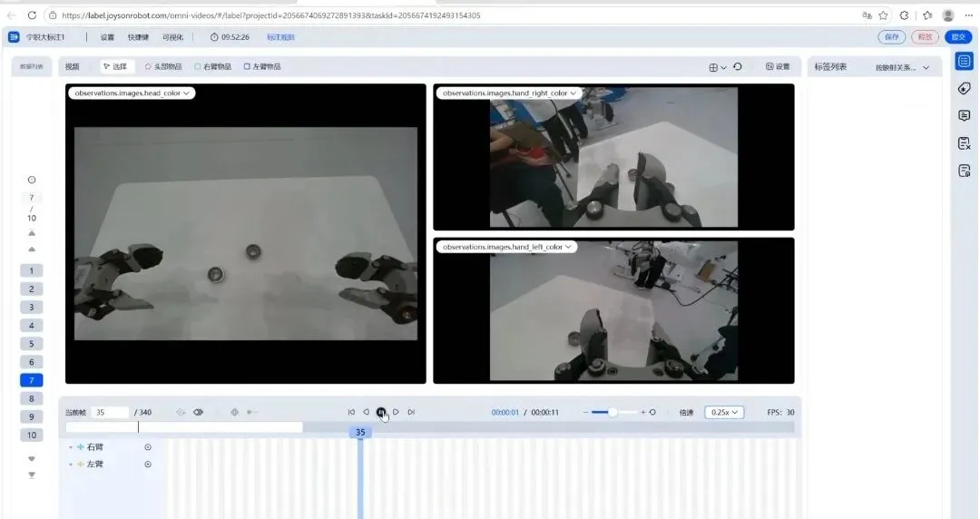Open the label list panel icon in right sidebar
980x519 pixels.
(x=965, y=61)
